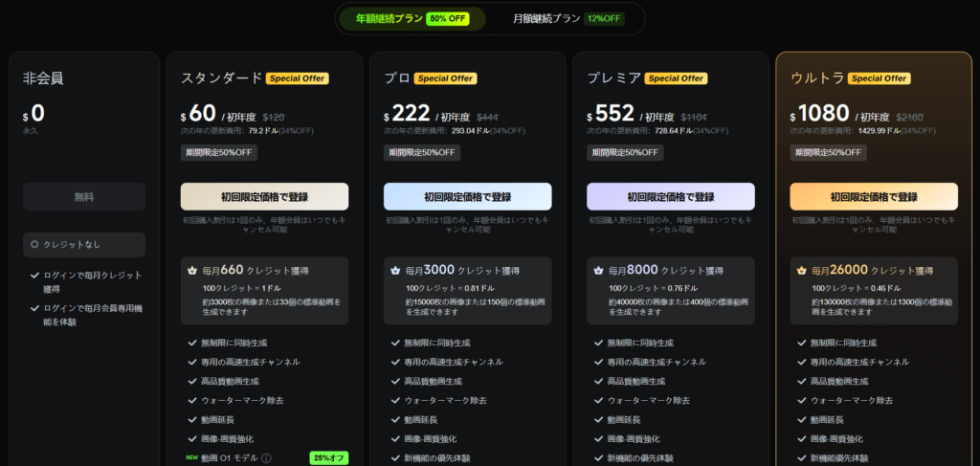Switch to the 月額継続プラン monthly billing option

(x=546, y=18)
